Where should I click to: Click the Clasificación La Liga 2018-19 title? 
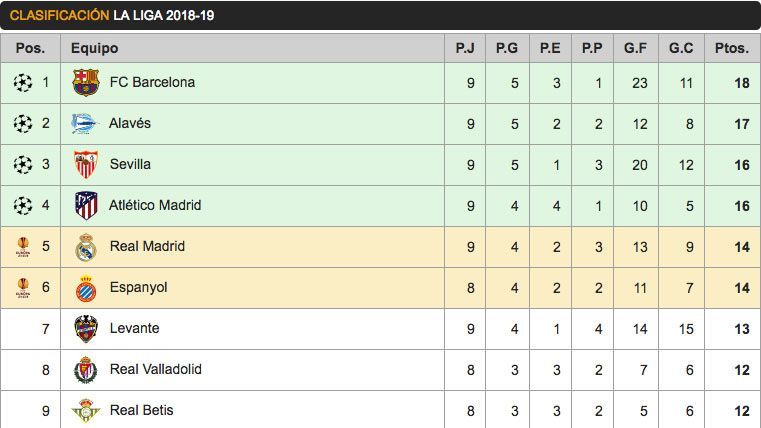click(111, 15)
